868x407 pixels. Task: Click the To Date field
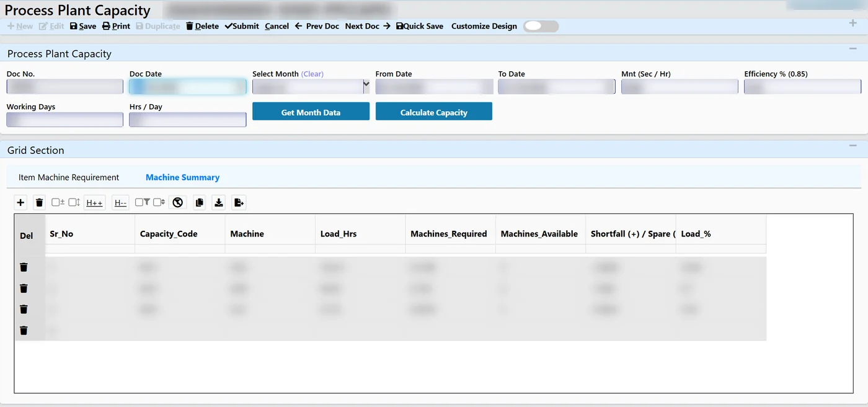pyautogui.click(x=557, y=87)
